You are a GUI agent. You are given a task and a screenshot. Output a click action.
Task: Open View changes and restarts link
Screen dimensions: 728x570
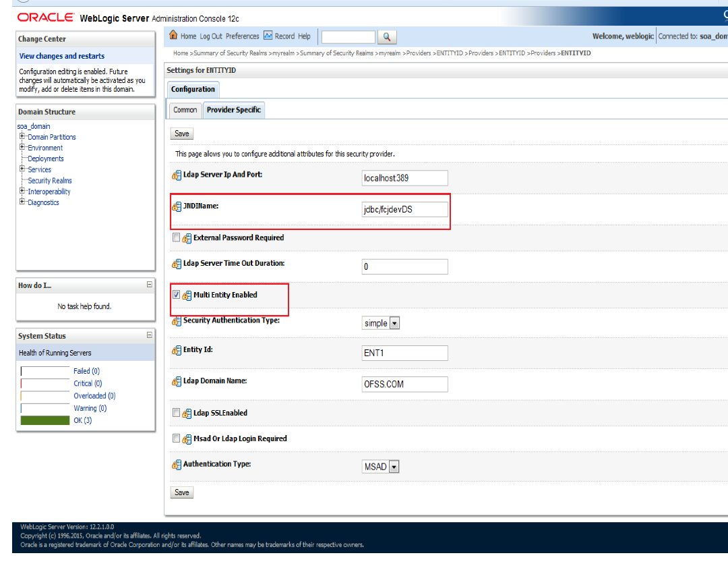pyautogui.click(x=62, y=56)
